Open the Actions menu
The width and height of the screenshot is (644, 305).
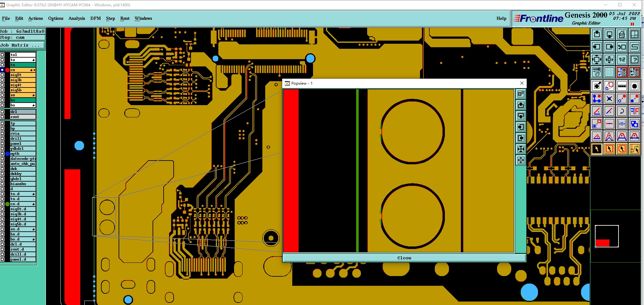click(36, 18)
